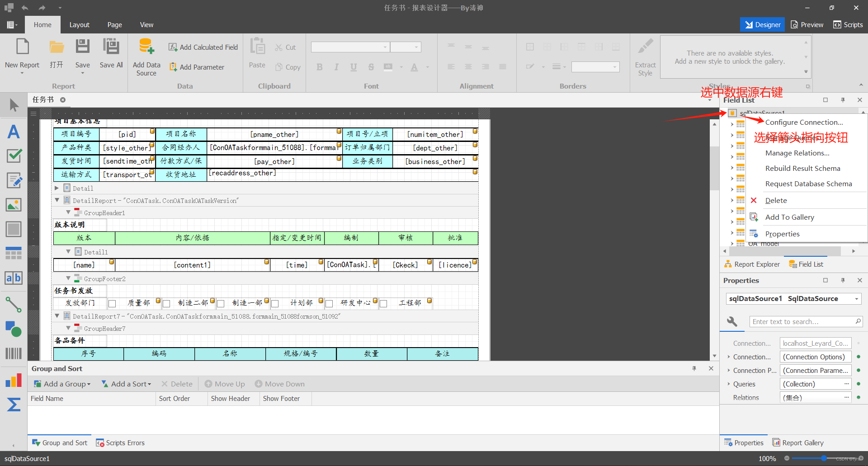Select the Shape tool in the toolbox

click(x=14, y=329)
